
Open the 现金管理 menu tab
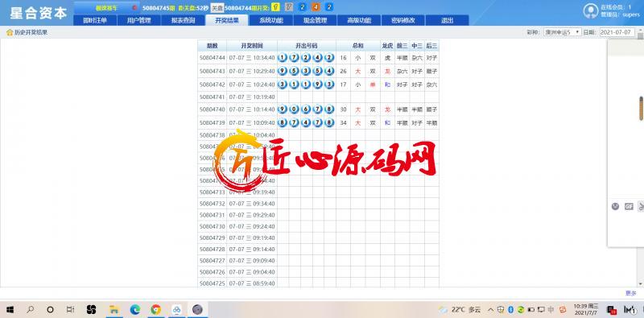coord(315,21)
